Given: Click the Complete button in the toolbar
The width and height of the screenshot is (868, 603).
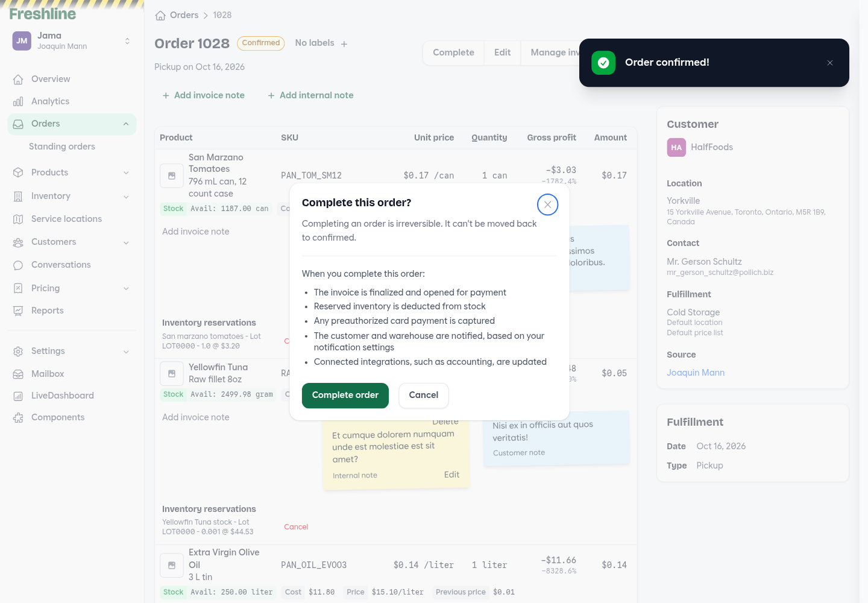Looking at the screenshot, I should (453, 53).
